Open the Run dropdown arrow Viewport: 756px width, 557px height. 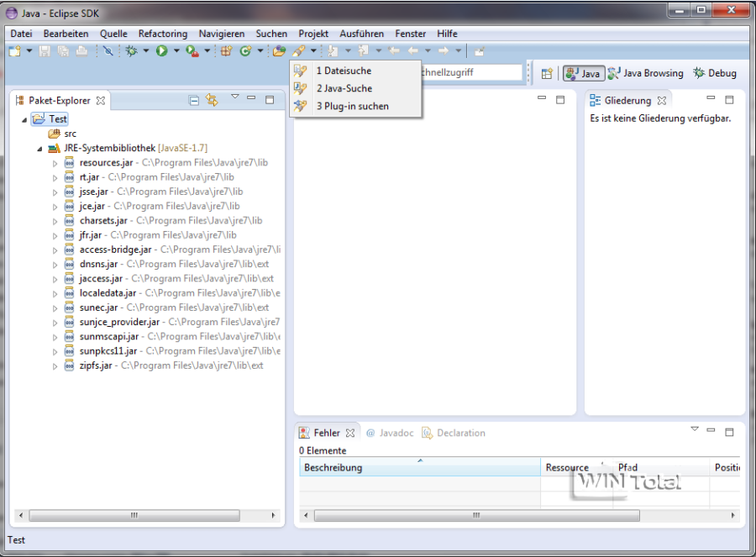pos(176,50)
